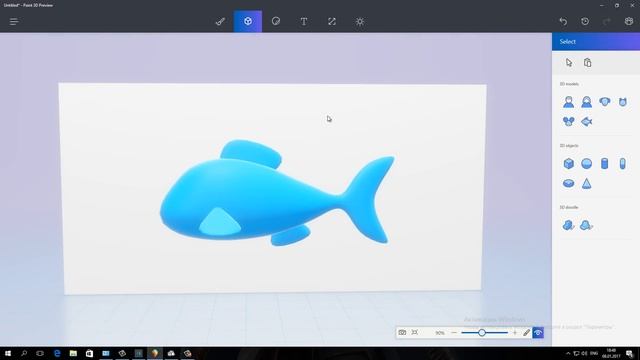Open the History clock icon

(x=585, y=22)
